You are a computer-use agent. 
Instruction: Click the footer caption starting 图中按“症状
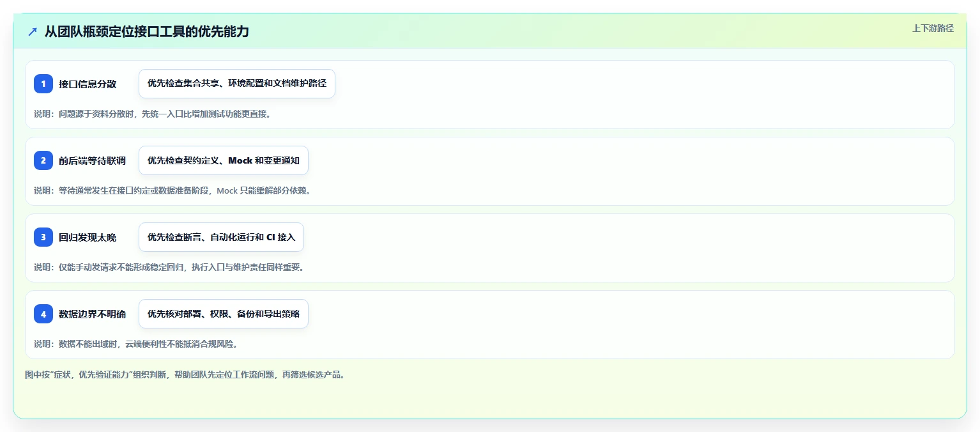tap(185, 375)
